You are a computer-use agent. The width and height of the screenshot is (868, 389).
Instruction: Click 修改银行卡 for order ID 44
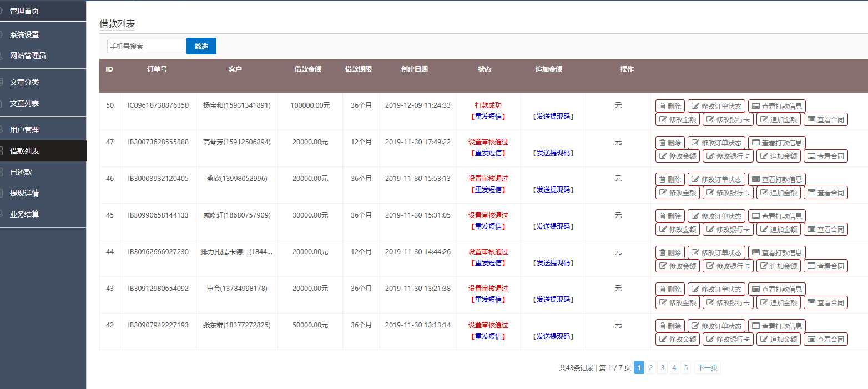click(727, 266)
